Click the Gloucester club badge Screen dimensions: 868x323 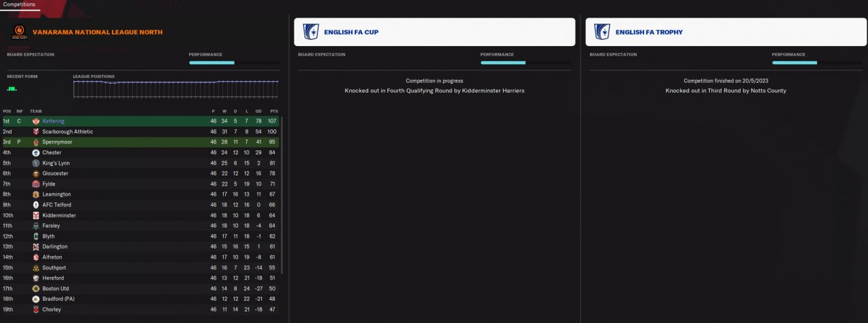pyautogui.click(x=36, y=173)
